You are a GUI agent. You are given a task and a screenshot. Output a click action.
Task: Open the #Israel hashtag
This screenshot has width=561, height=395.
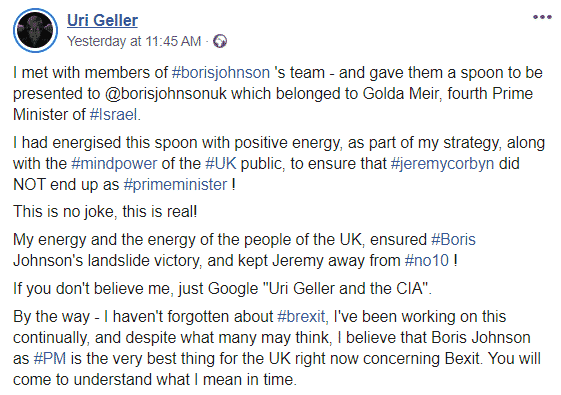(x=113, y=115)
